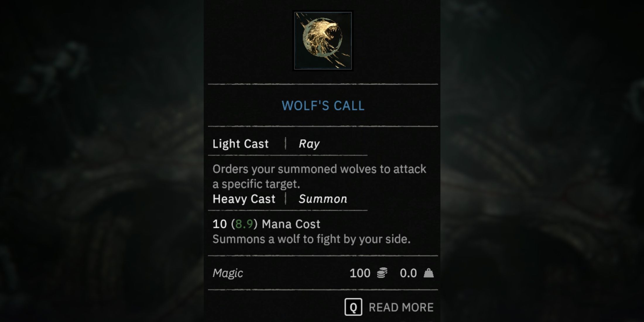This screenshot has width=644, height=322.
Task: Click the Q key prompt icon
Action: tap(353, 307)
